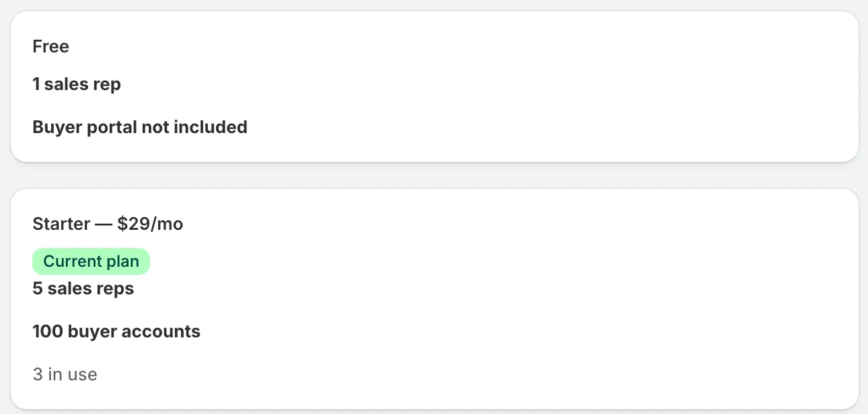
Task: Click the word "Starter" in plan heading
Action: (x=61, y=224)
